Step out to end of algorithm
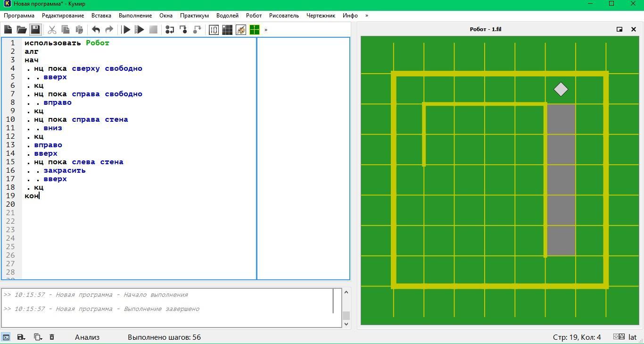644x344 pixels. pyautogui.click(x=197, y=30)
